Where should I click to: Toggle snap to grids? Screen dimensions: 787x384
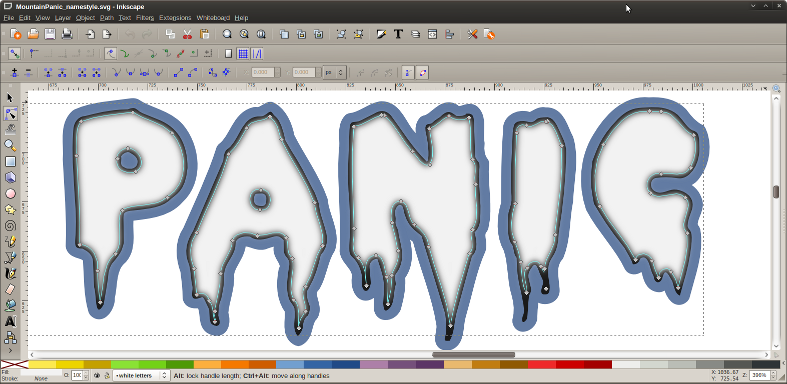[x=242, y=53]
